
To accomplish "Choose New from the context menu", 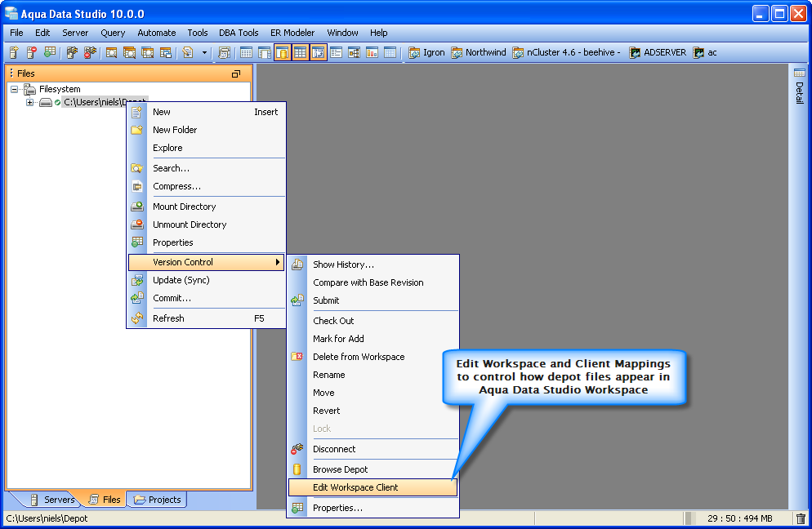I will click(x=207, y=112).
